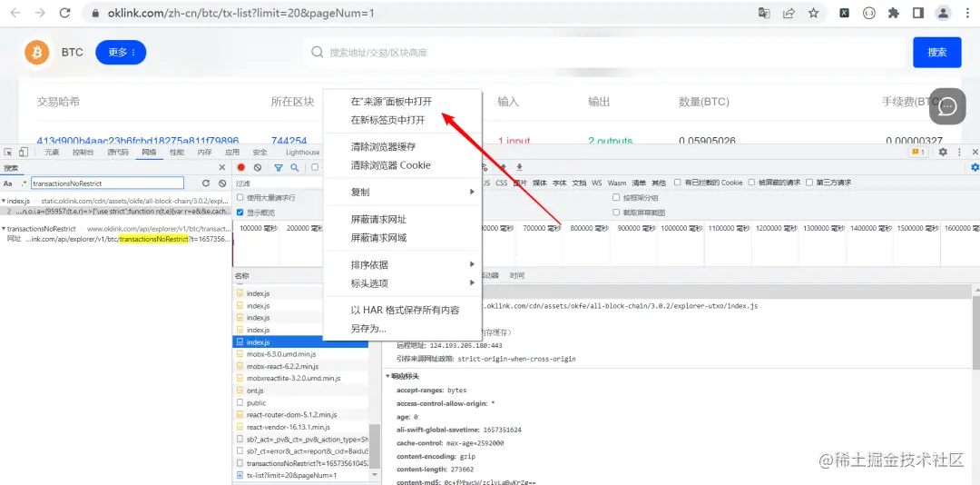980x485 pixels.
Task: Open DevTools settings gear icon
Action: [943, 152]
